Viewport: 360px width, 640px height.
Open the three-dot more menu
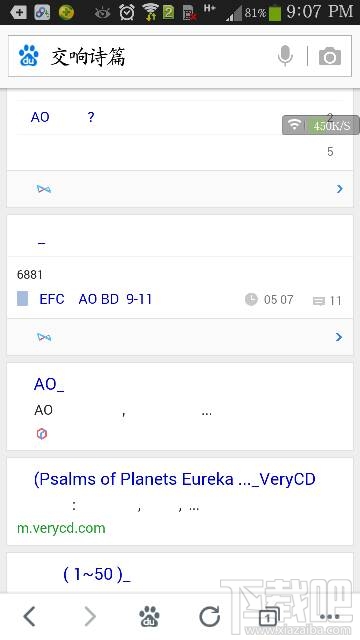[330, 617]
